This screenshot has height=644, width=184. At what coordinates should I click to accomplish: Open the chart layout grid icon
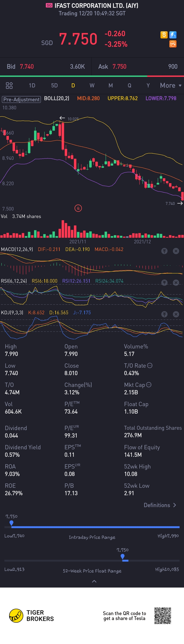click(x=9, y=86)
